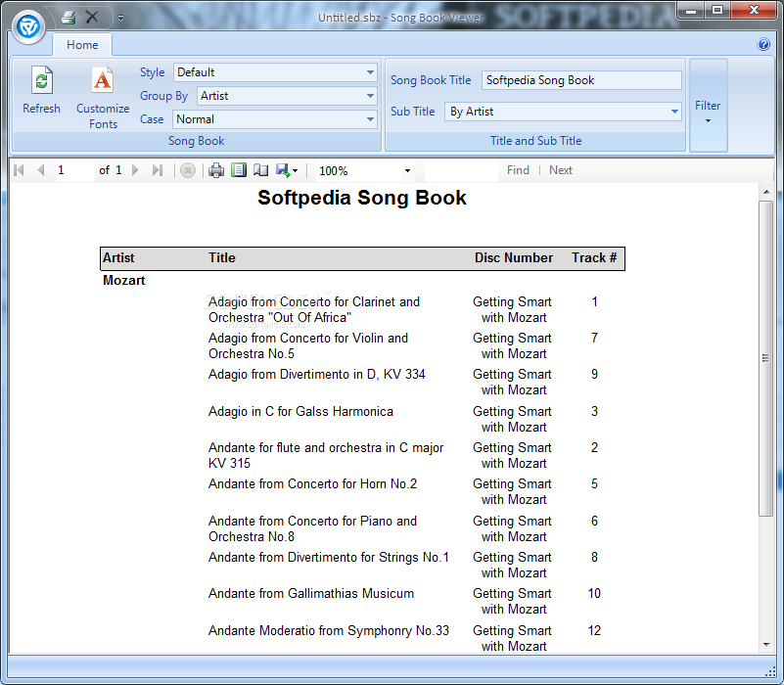Click the application orb menu button
This screenshot has height=685, width=784.
point(28,26)
